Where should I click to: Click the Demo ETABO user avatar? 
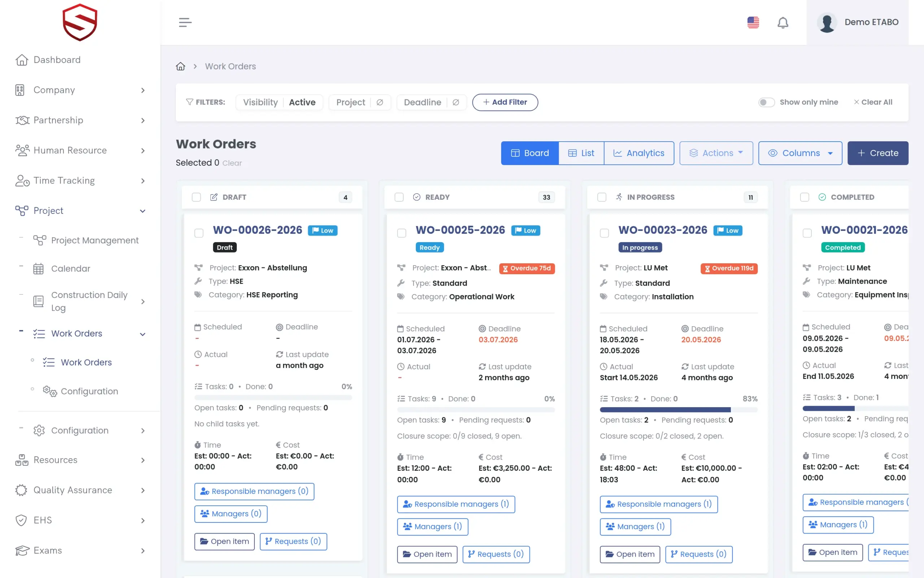pyautogui.click(x=827, y=22)
